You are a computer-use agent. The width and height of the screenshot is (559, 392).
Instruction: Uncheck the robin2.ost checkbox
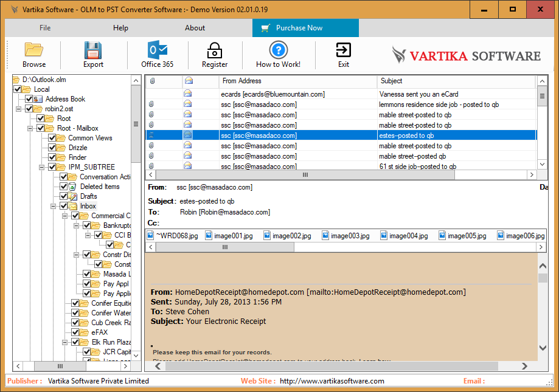coord(29,109)
